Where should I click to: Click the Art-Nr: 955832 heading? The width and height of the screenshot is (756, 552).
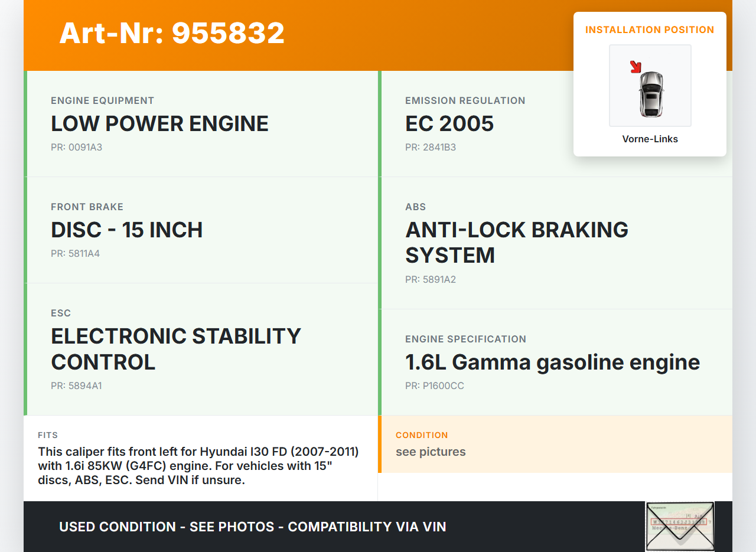tap(172, 33)
